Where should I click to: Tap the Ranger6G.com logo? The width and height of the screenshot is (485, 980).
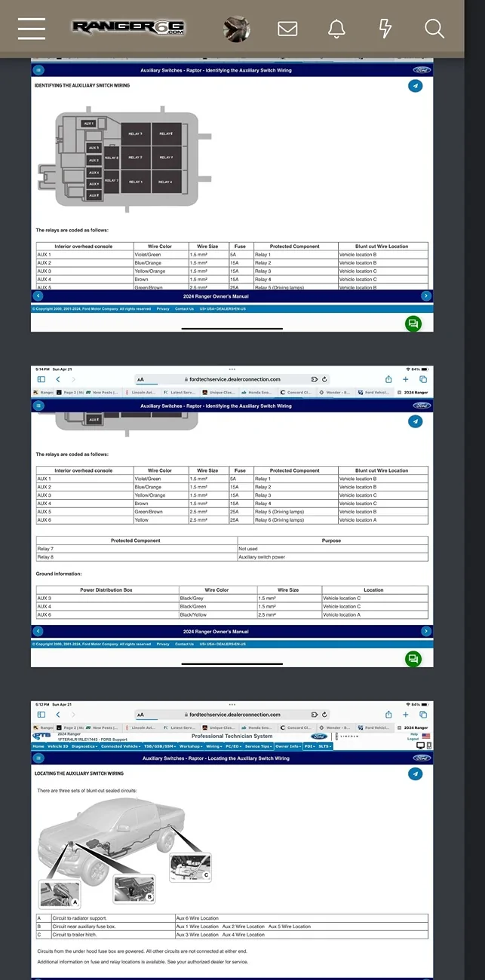point(128,29)
